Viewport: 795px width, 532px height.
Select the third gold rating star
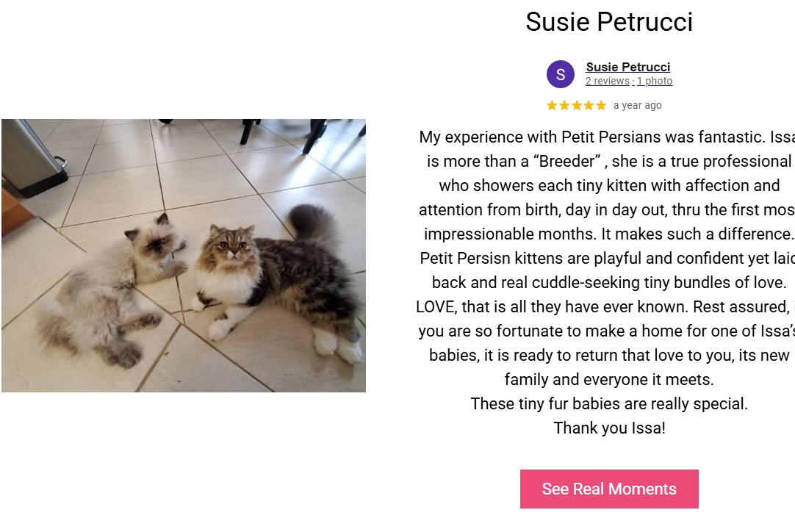577,106
